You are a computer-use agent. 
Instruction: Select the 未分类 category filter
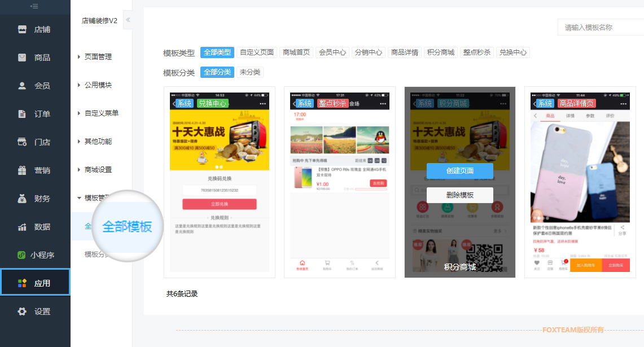click(249, 72)
